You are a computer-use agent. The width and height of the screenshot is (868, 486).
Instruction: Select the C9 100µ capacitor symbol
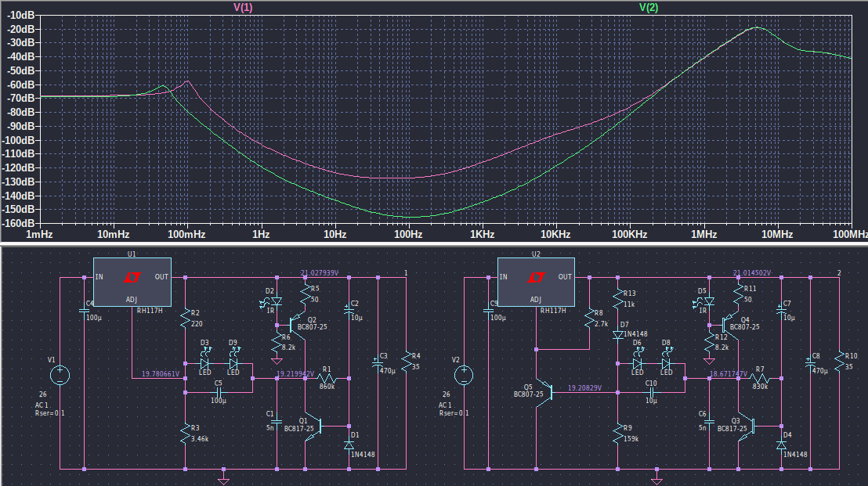[x=488, y=311]
